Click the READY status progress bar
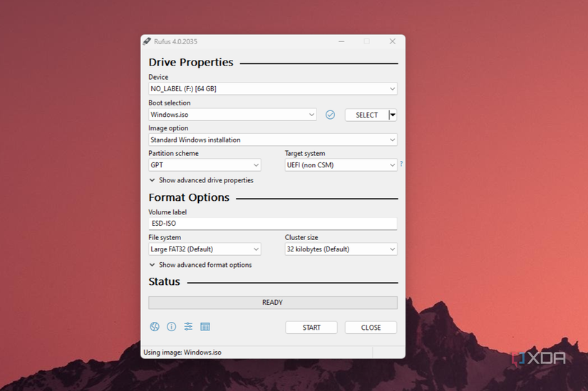 tap(273, 303)
